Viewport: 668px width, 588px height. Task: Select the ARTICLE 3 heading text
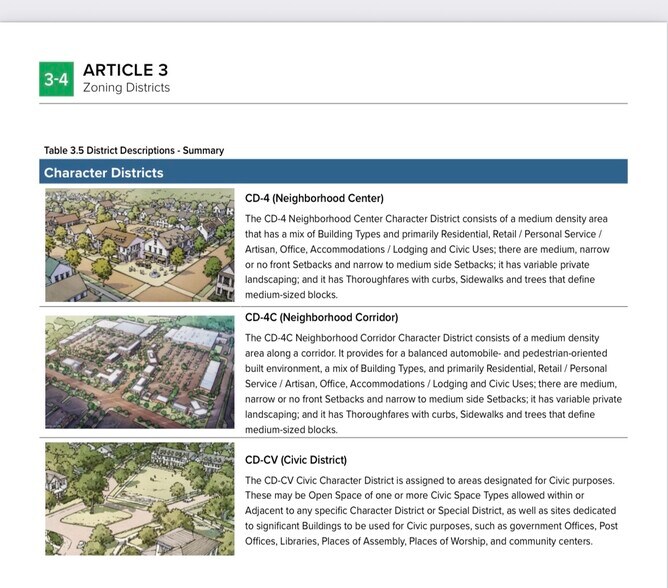tap(126, 70)
